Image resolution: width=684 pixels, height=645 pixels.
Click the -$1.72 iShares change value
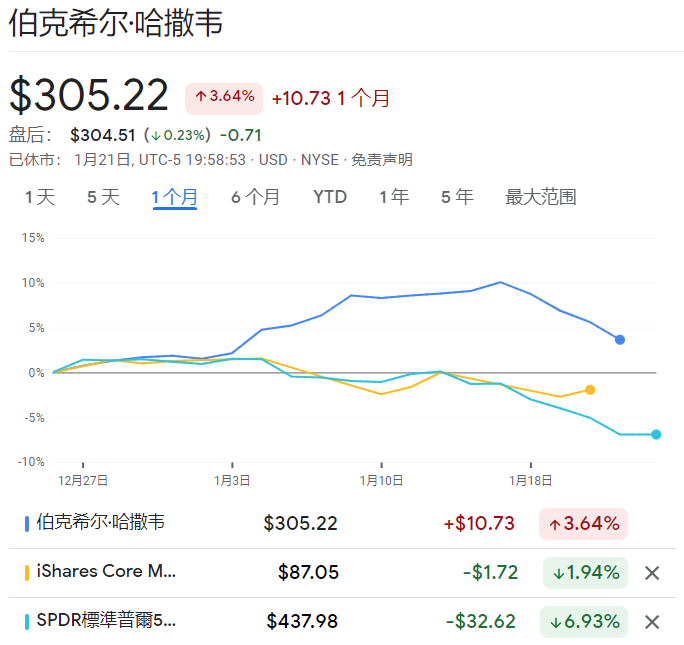click(490, 572)
